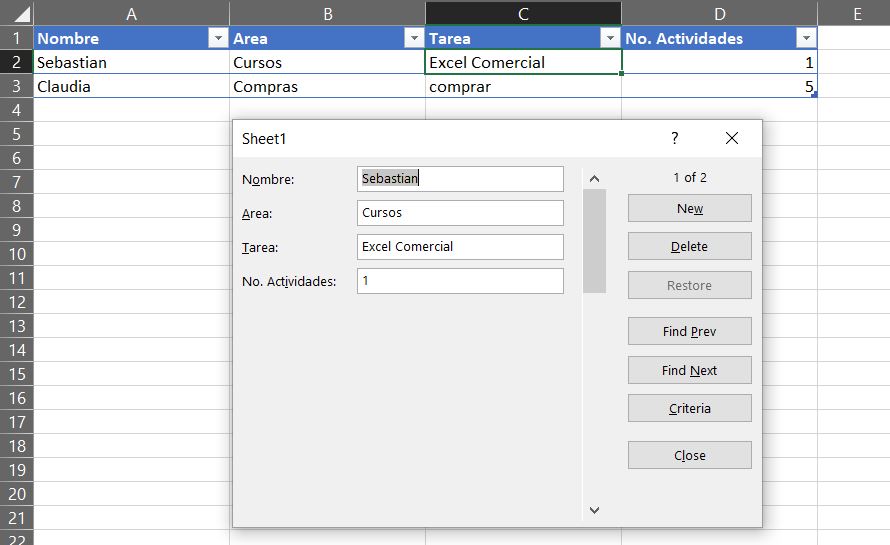The width and height of the screenshot is (890, 545).
Task: Open the Area column filter dropdown
Action: tap(414, 38)
